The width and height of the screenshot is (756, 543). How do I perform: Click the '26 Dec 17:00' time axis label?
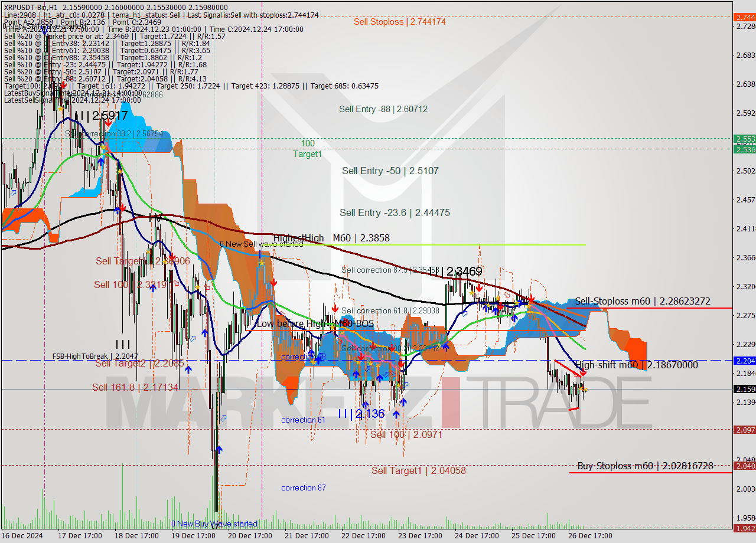coord(590,536)
